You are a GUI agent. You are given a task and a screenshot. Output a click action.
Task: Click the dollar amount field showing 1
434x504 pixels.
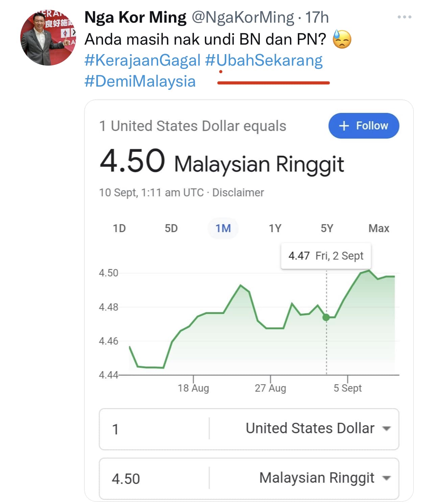154,429
